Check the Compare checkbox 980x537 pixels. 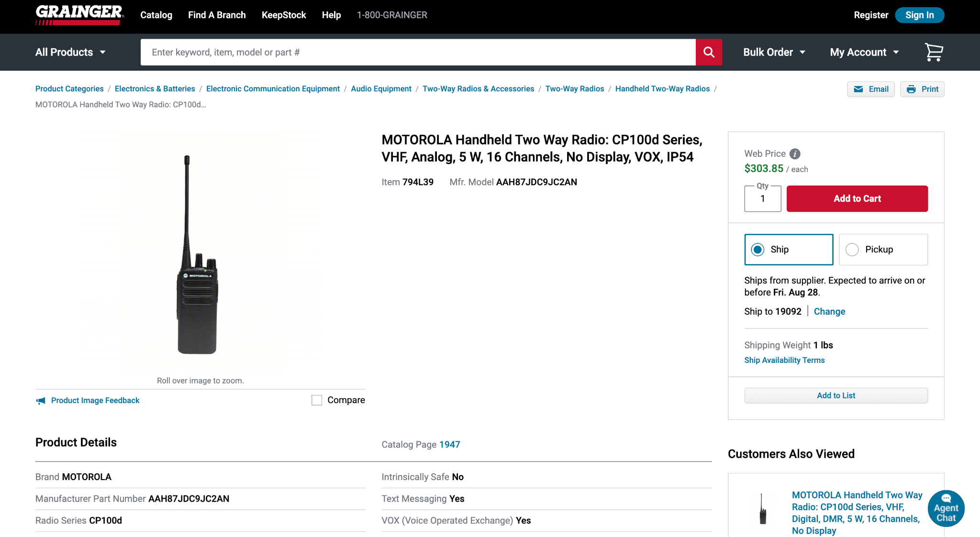click(x=317, y=400)
